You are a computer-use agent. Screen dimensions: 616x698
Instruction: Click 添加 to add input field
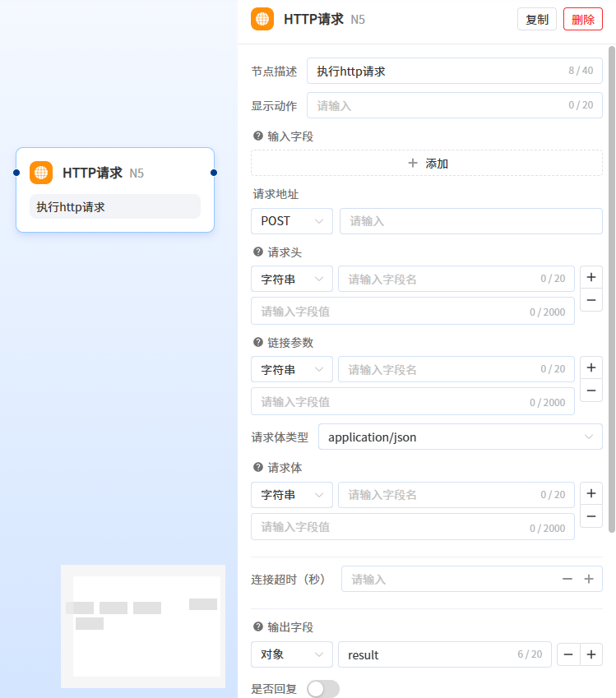click(427, 163)
